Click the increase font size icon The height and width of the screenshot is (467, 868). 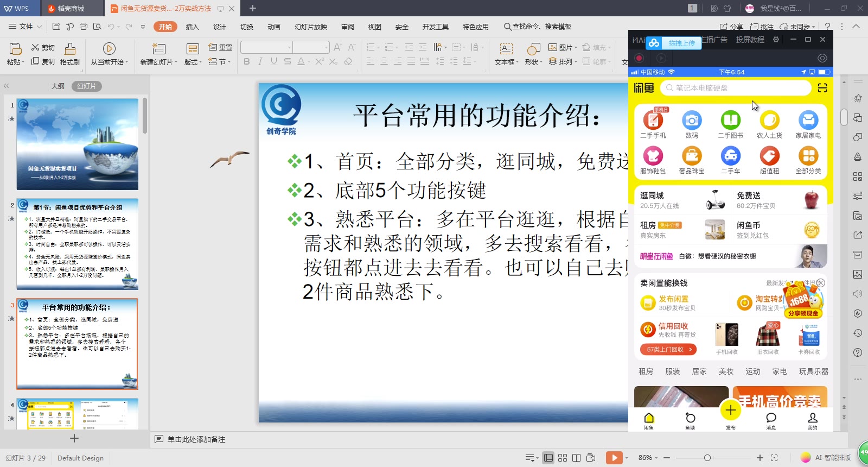coord(337,47)
